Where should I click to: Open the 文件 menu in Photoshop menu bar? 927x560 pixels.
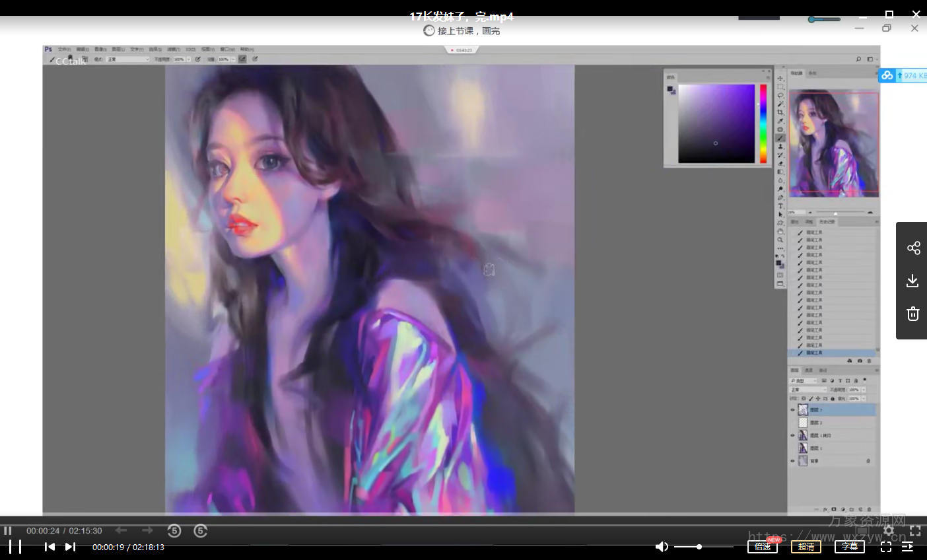point(64,50)
